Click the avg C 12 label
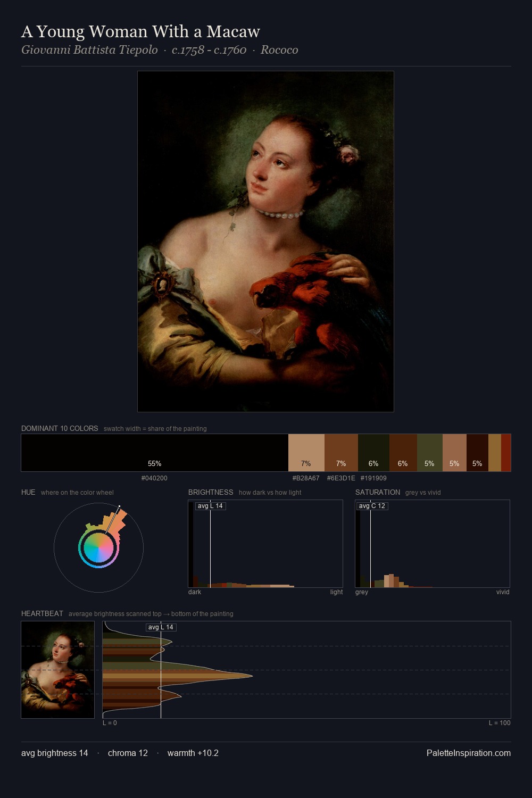 coord(372,506)
